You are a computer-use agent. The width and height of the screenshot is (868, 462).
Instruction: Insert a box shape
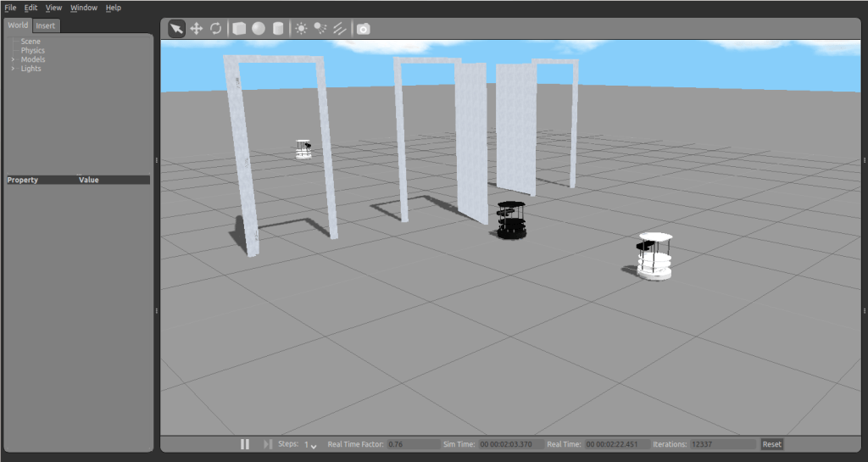click(x=239, y=29)
